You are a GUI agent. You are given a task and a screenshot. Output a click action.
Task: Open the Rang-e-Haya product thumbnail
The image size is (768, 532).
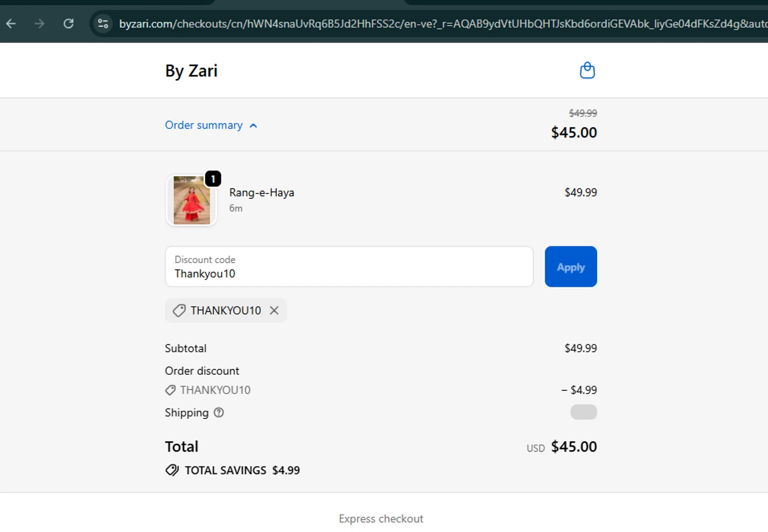(x=191, y=200)
